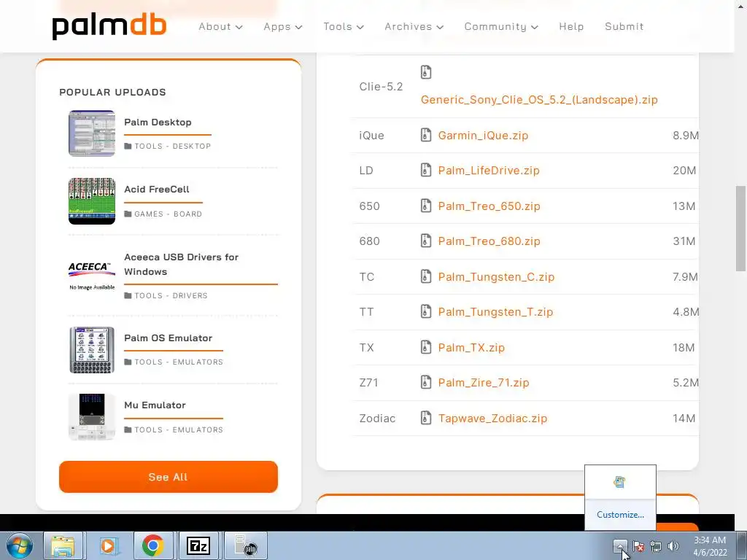Screen dimensions: 747x560
Task: Download Palm_Zire_71.zip
Action: 484,382
